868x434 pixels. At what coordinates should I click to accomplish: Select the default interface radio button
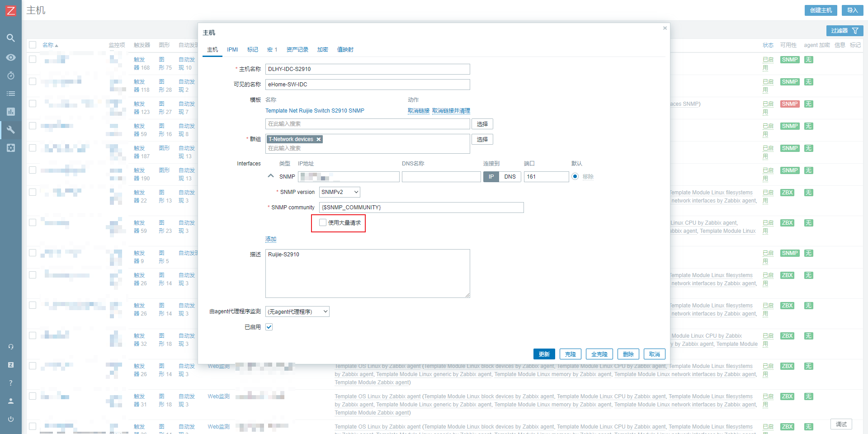click(575, 177)
